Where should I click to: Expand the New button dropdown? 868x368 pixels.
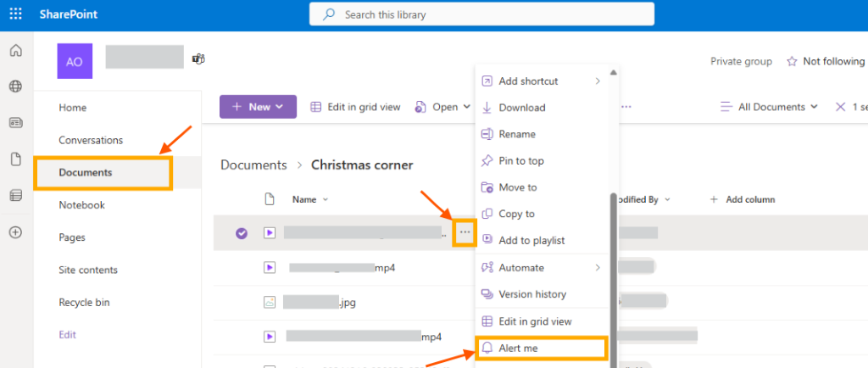click(280, 107)
